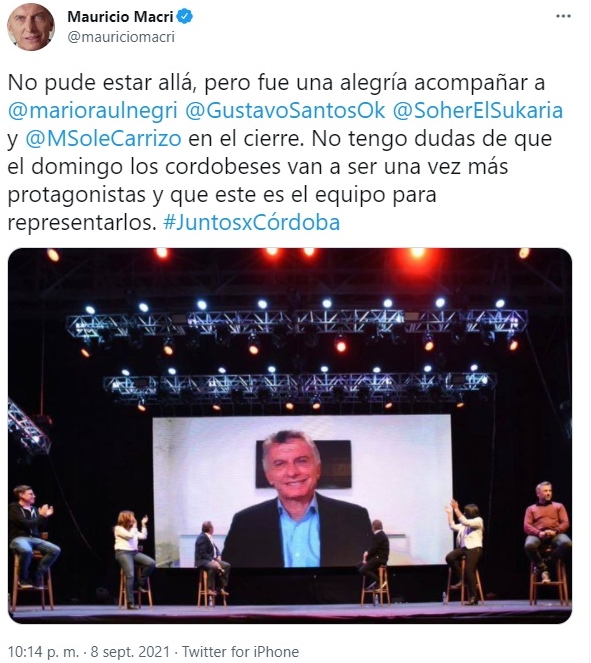
Task: Click the man in red sweater on stage
Action: pos(547,531)
